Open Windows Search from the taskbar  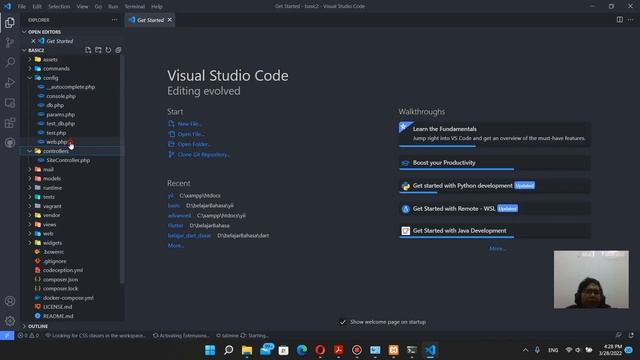coord(229,350)
